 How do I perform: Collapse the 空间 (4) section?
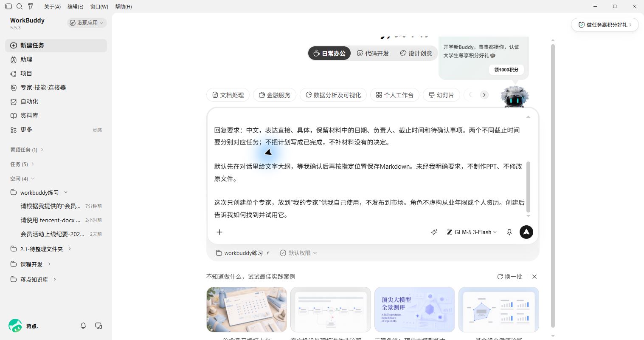[x=22, y=178]
